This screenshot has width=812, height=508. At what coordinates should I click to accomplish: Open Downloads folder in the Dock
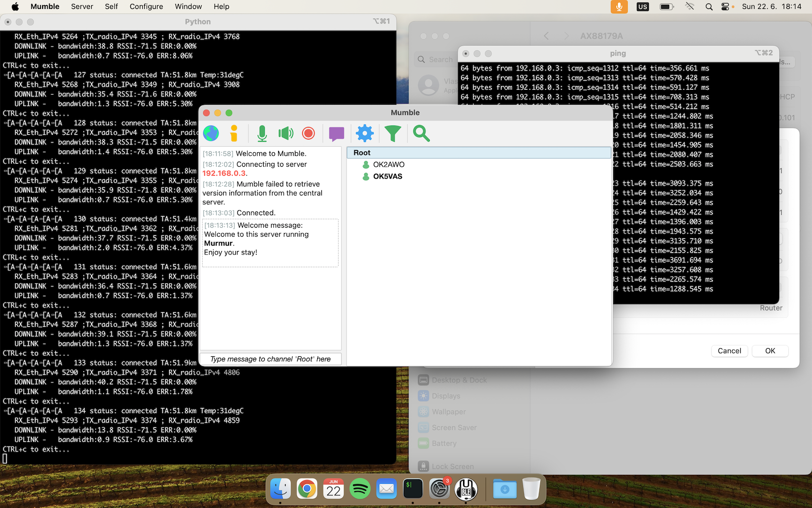[505, 489]
